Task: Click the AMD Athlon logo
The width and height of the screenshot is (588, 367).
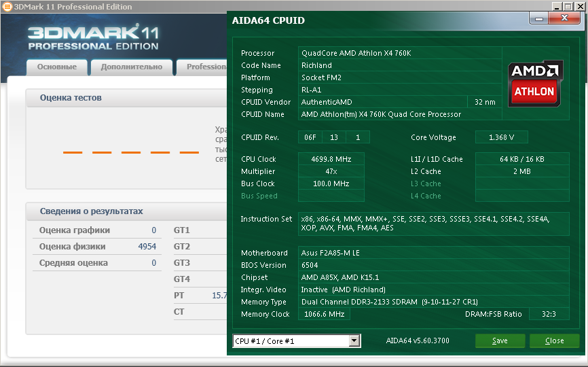Action: (535, 84)
